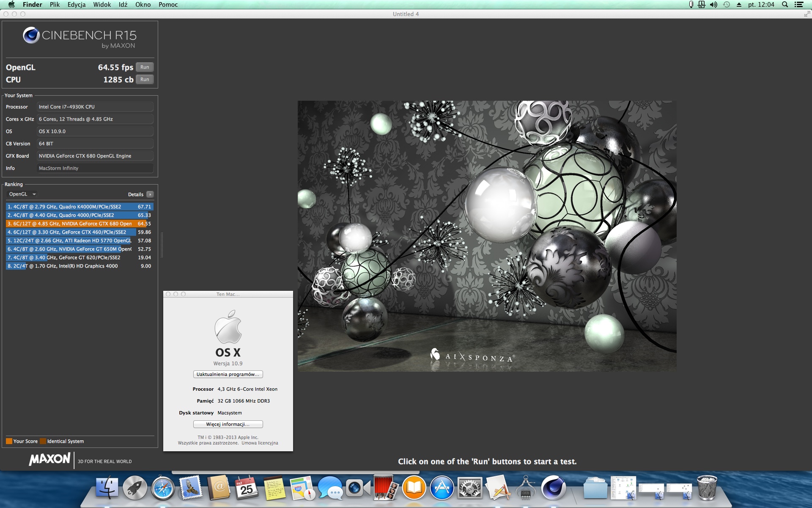Screen dimensions: 812x508
Task: Select ranking row 5 ATI Radeon HD 5770
Action: point(80,240)
